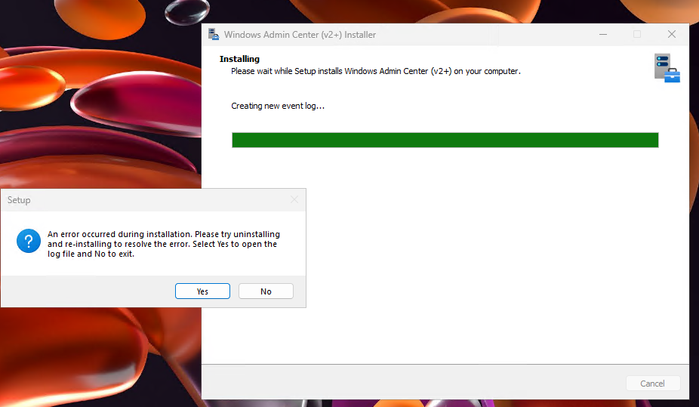The height and width of the screenshot is (407, 699).
Task: Click the server toolbox icon in the installer header
Action: [667, 68]
